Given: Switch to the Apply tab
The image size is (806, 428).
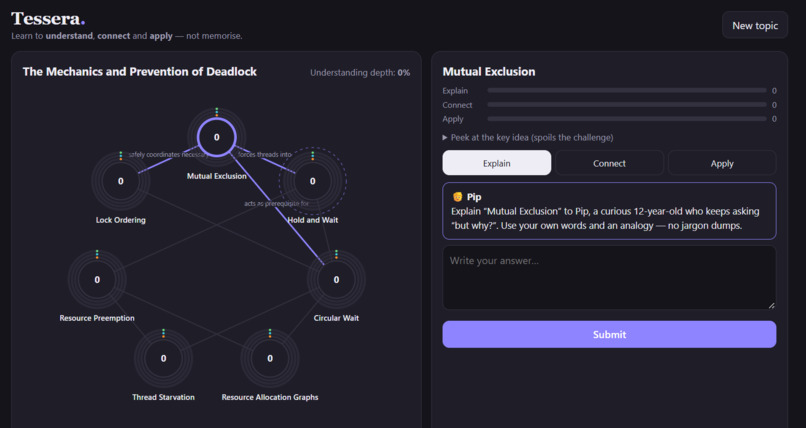Looking at the screenshot, I should pyautogui.click(x=722, y=163).
